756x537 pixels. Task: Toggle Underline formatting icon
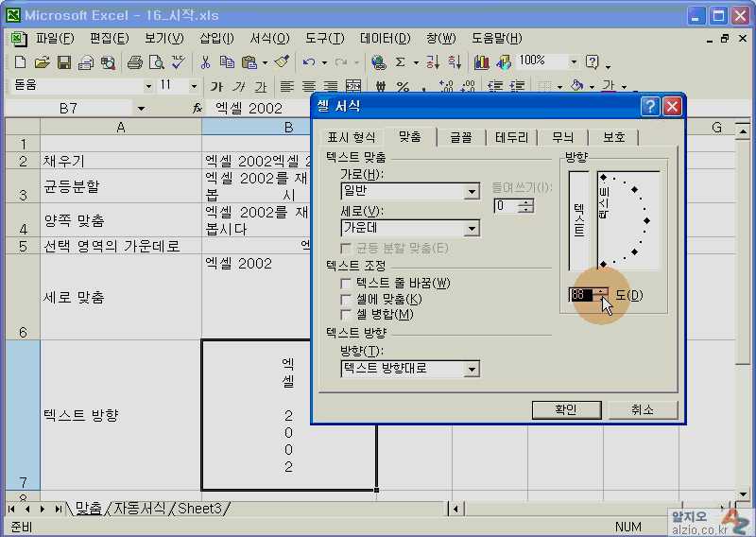(x=261, y=86)
